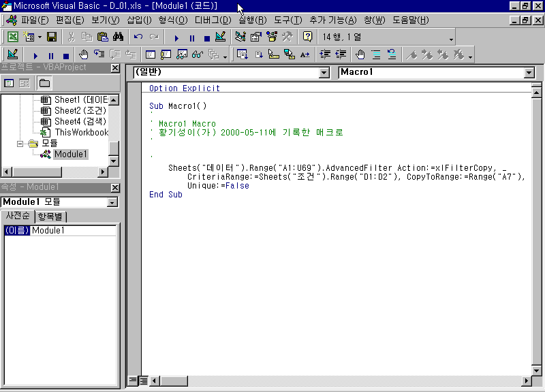Toggle breakpoint hand on the edit toolbar
The height and width of the screenshot is (392, 545).
(x=360, y=54)
